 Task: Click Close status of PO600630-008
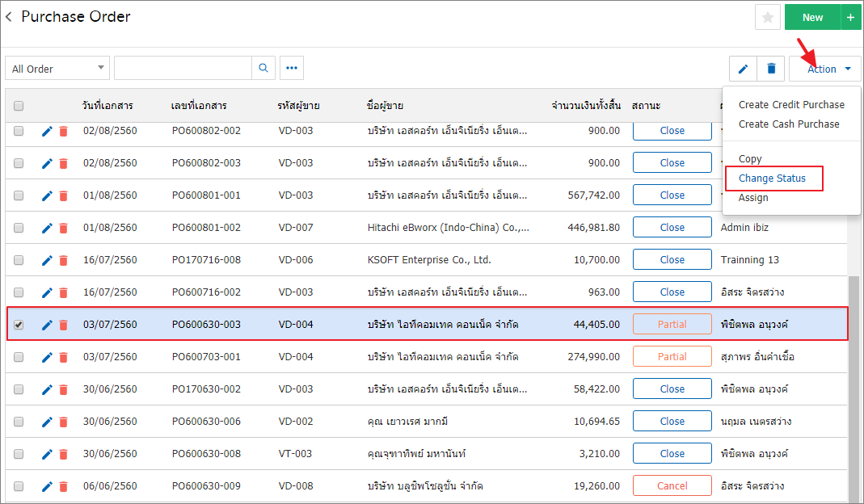(672, 453)
